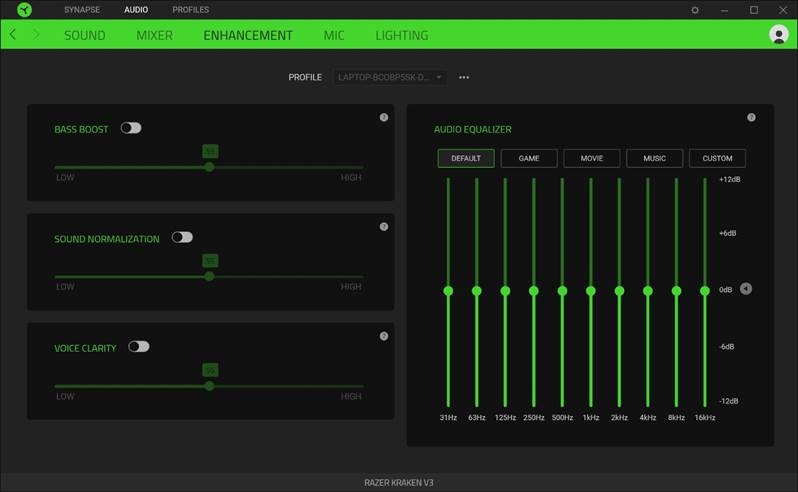Select the Game equalizer preset
This screenshot has width=798, height=492.
529,158
